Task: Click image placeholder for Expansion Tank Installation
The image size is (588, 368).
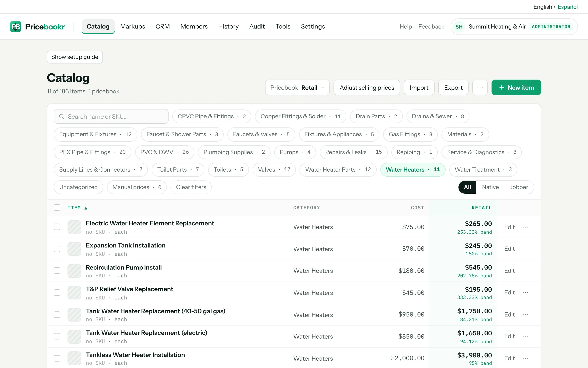Action: pos(74,249)
